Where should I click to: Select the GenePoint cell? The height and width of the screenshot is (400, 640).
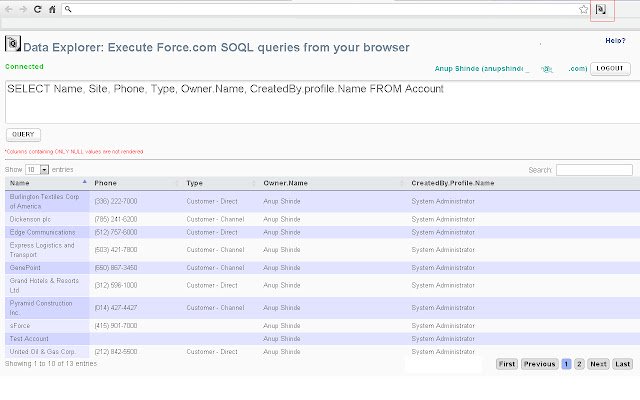[x=47, y=268]
